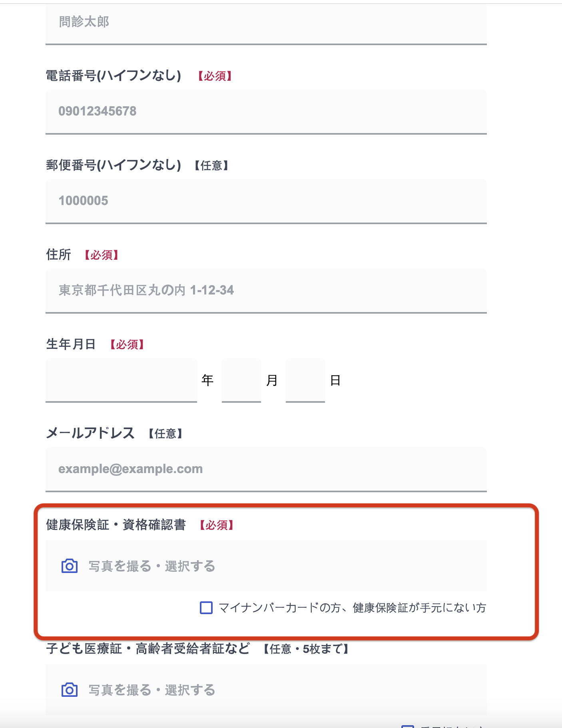Open the birth month (月) selector

[241, 380]
